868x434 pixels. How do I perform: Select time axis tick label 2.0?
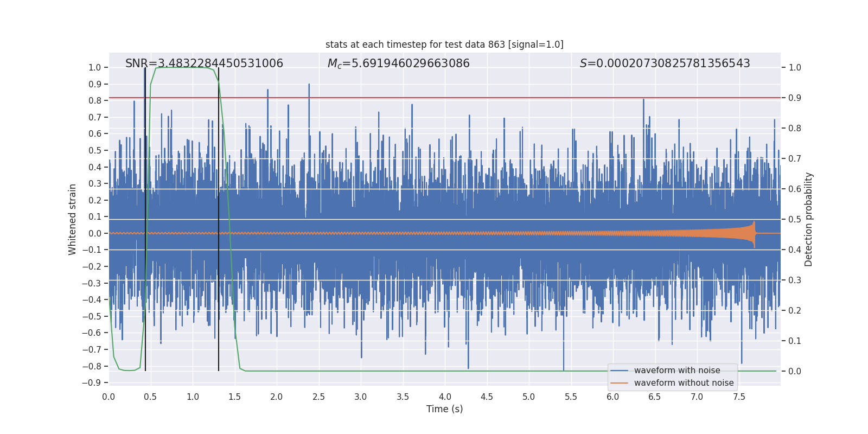coord(277,397)
